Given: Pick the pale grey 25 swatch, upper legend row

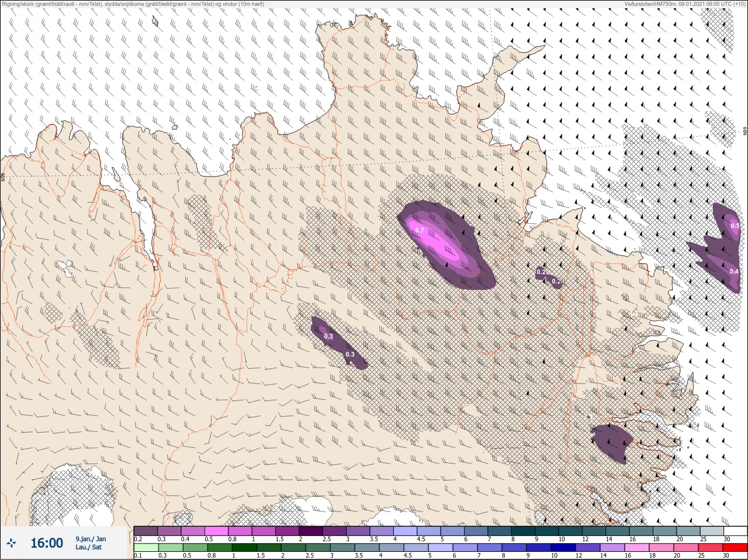Looking at the screenshot, I should 712,531.
